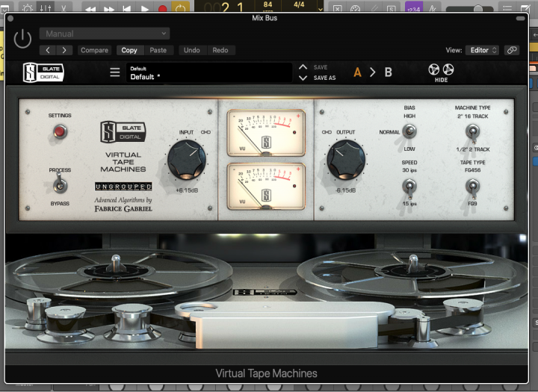Viewport: 538px width, 392px height.
Task: Toggle the plugin power bypass button
Action: pyautogui.click(x=22, y=38)
